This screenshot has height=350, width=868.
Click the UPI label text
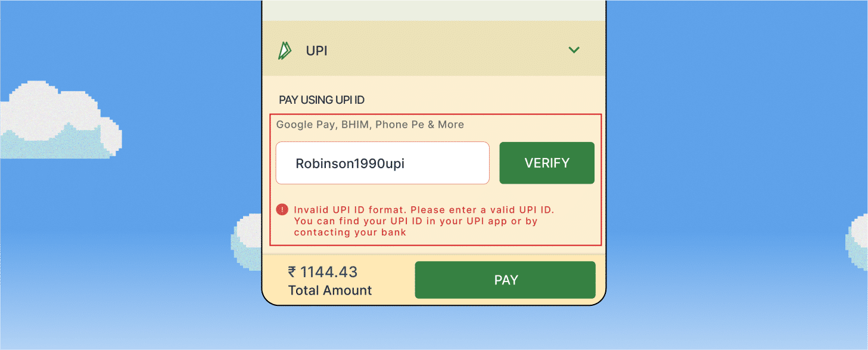click(317, 51)
